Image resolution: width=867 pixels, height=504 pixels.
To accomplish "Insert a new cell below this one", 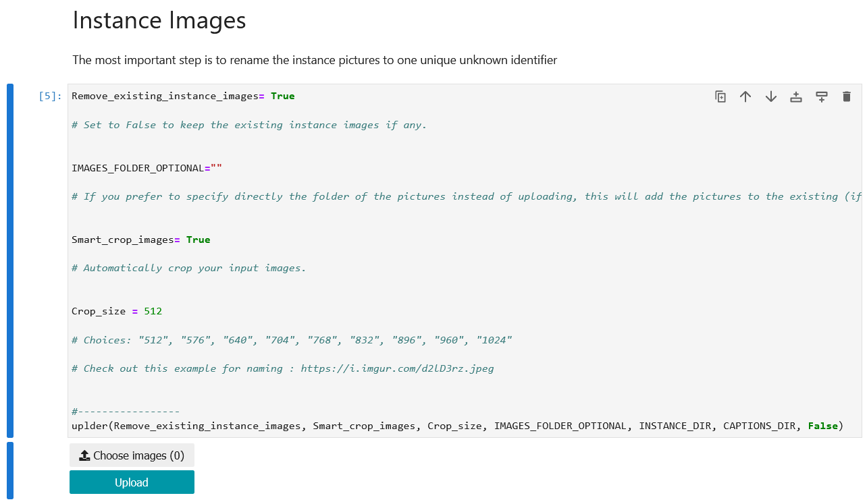I will point(822,96).
